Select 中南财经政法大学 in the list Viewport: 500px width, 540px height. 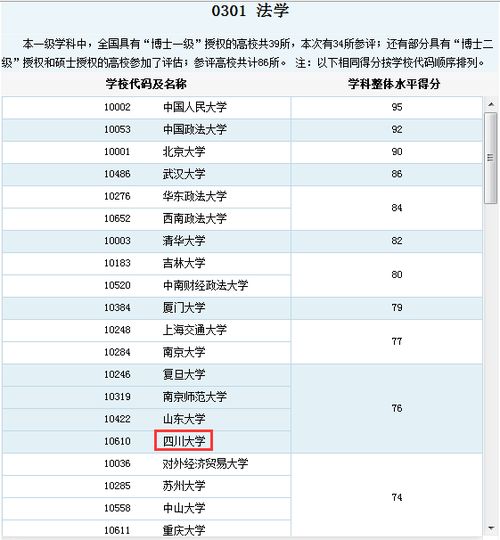(205, 285)
